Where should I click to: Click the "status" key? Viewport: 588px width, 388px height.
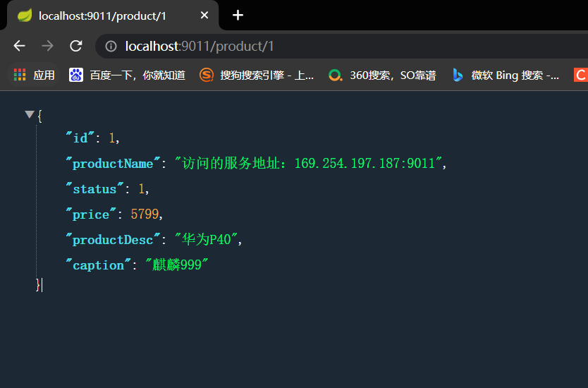pyautogui.click(x=94, y=188)
